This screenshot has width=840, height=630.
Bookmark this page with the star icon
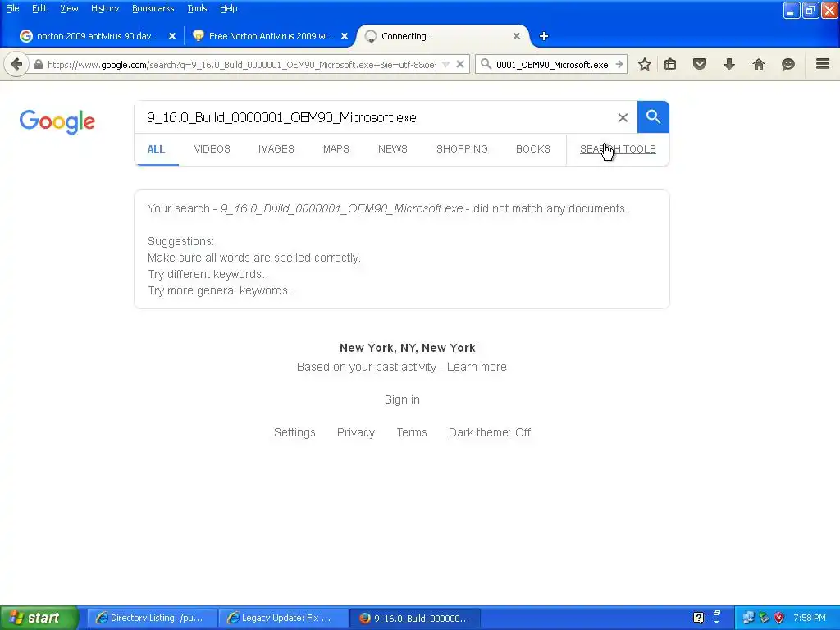pyautogui.click(x=645, y=65)
